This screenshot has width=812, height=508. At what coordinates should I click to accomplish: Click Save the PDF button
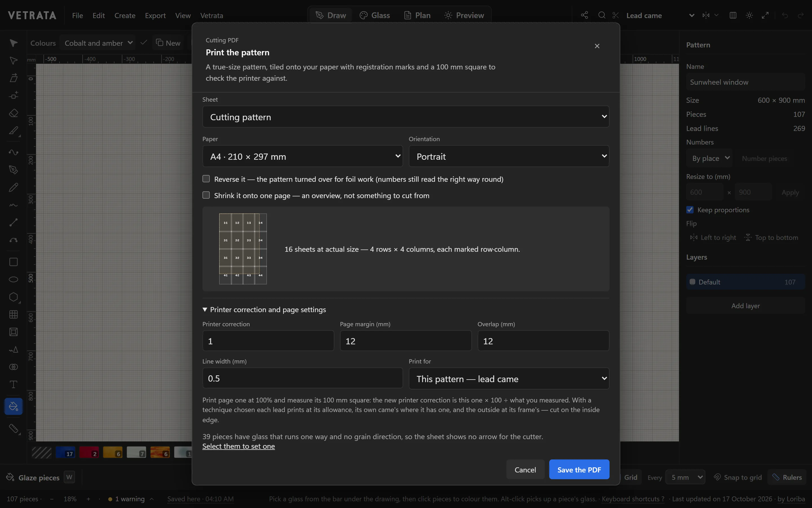point(579,469)
